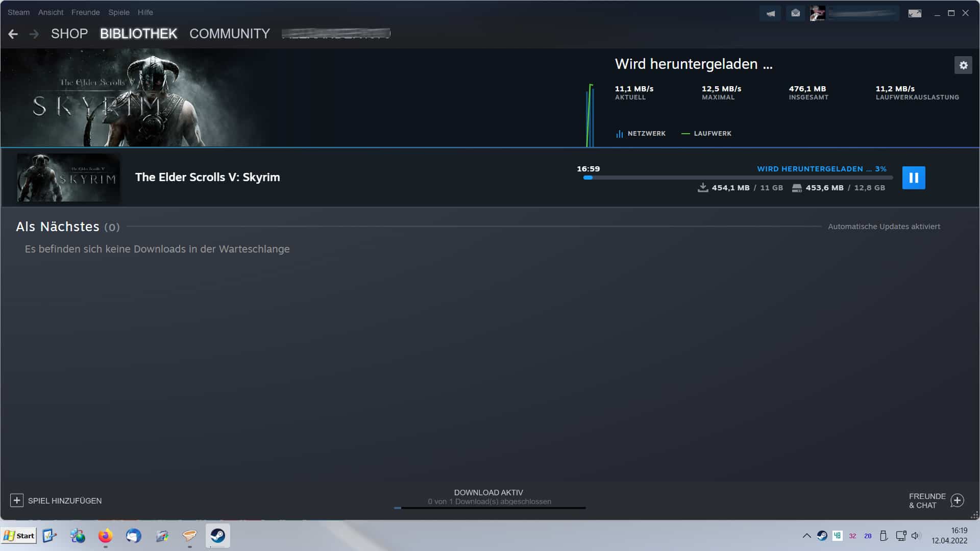Screen dimensions: 980x551
Task: Click the 476,1 MB INSGESAMT value
Action: pyautogui.click(x=807, y=89)
